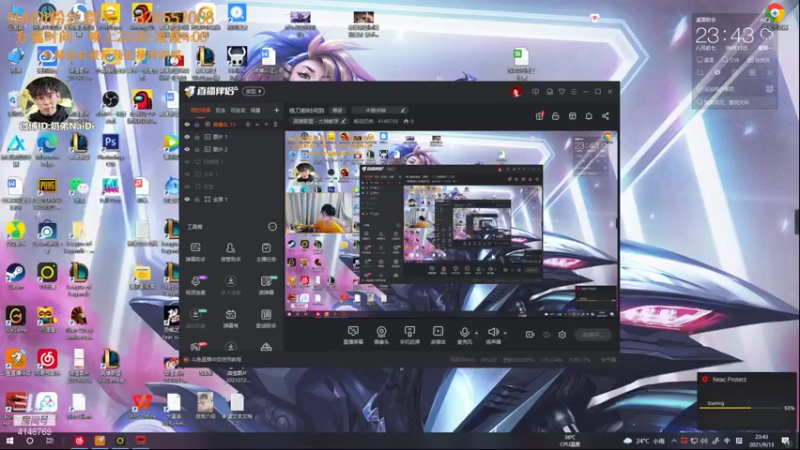Switch to the first red scene tab
Image resolution: width=800 pixels, height=450 pixels.
pyautogui.click(x=200, y=110)
